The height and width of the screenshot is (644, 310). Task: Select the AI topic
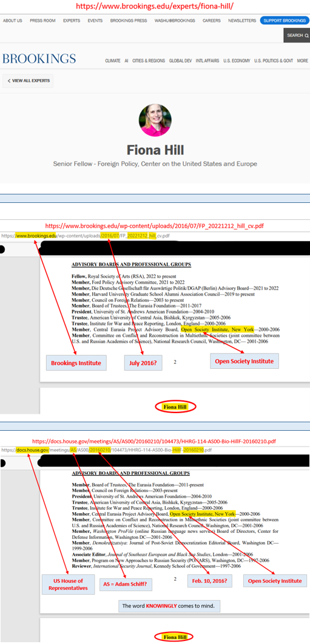(x=126, y=60)
